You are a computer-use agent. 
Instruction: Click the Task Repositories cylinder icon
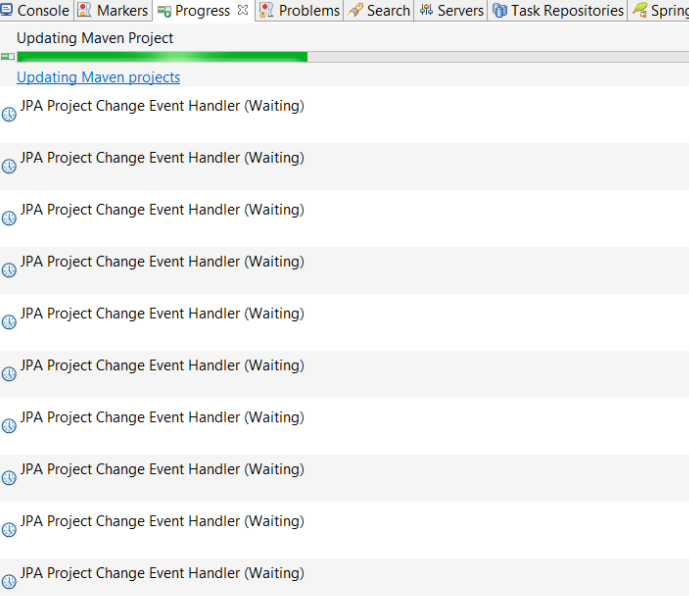pos(500,10)
